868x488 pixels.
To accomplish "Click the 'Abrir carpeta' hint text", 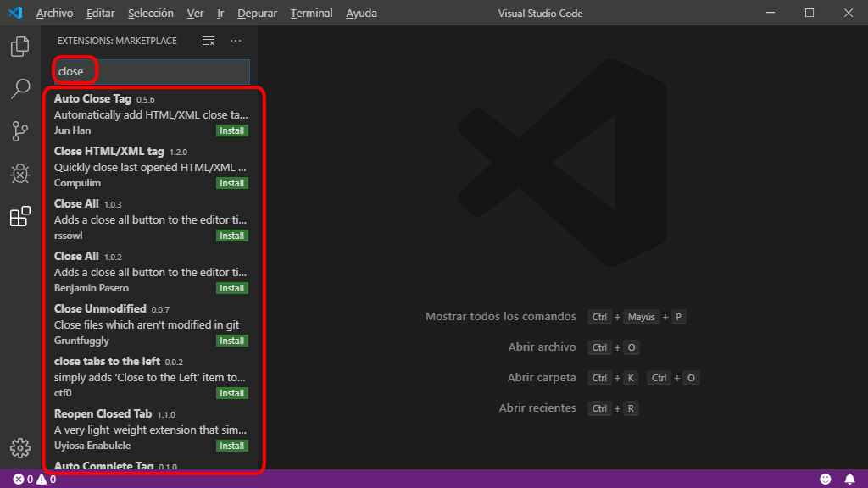I will 542,377.
